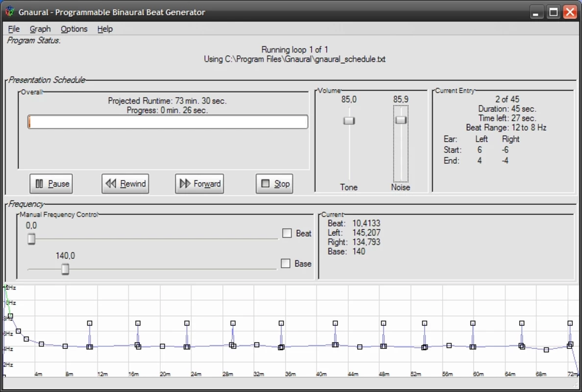This screenshot has height=392, width=582.
Task: Select the upper graph node near 10m
Action: click(x=90, y=323)
